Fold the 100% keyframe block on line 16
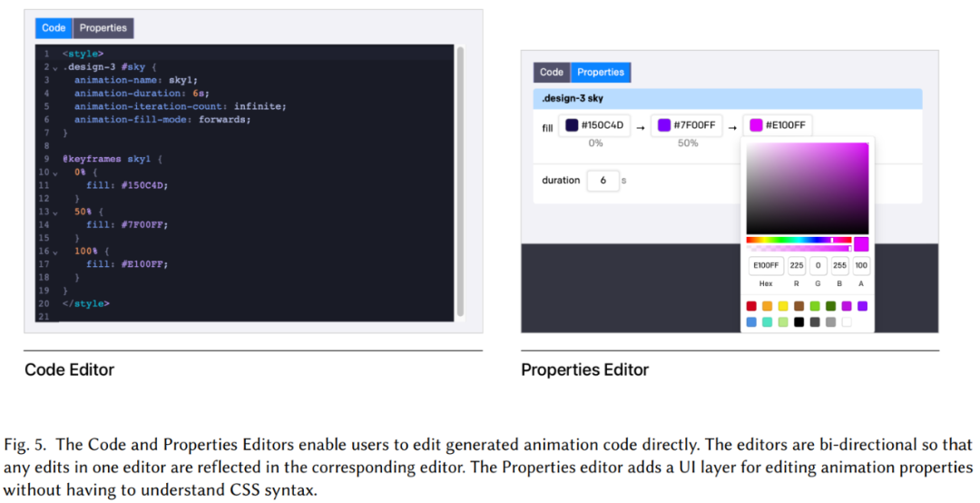 tap(55, 251)
